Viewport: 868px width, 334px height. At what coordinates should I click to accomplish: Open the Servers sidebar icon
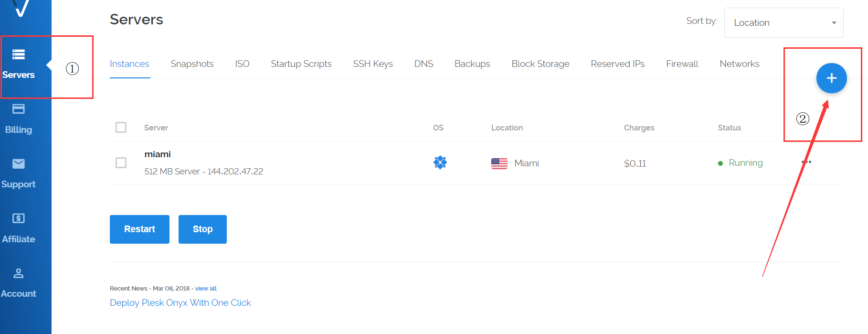coord(19,54)
